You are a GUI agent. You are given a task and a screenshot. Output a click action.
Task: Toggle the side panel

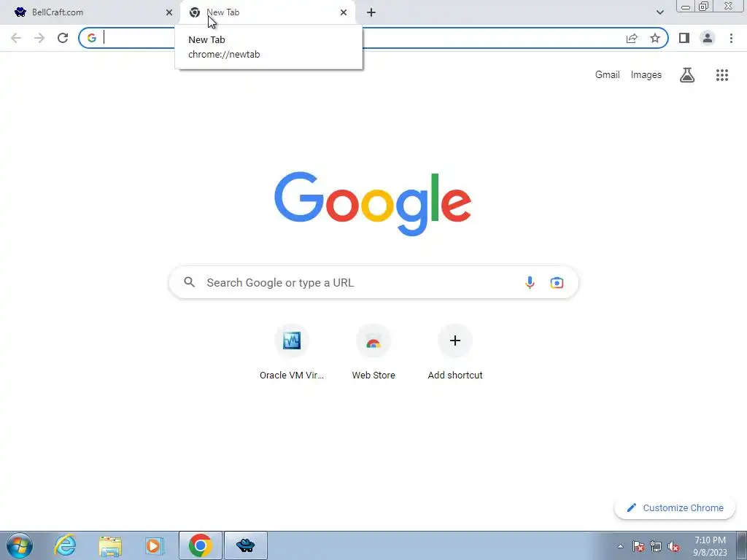point(684,38)
